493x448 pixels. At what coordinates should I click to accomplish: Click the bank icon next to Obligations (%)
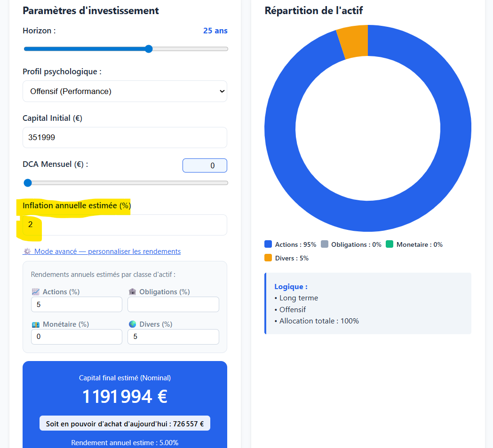click(132, 291)
